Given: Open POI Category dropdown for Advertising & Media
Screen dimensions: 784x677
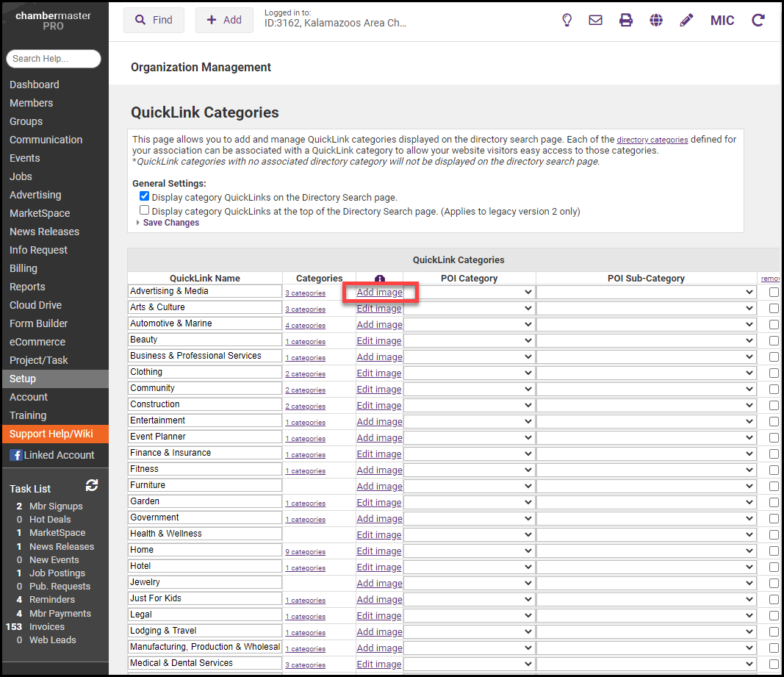Looking at the screenshot, I should click(x=469, y=292).
